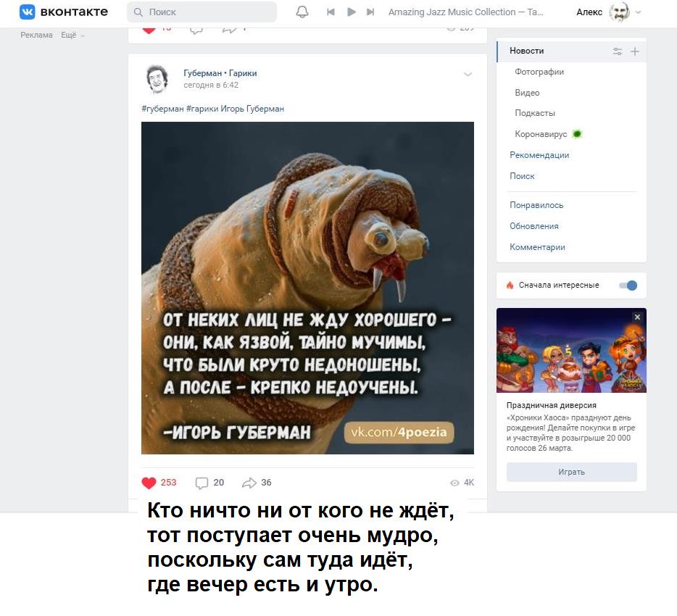Click the fire icon beside Сначала интересные
677x616 pixels.
[510, 285]
